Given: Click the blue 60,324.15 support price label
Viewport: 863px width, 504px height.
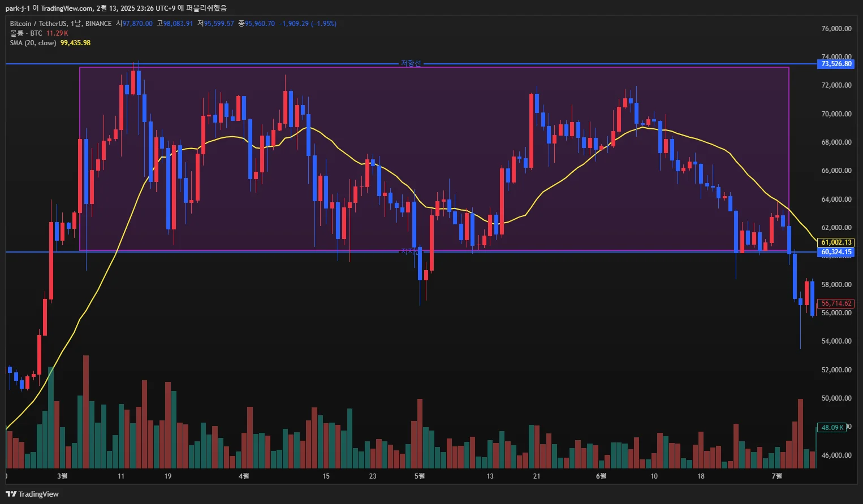Looking at the screenshot, I should tap(836, 252).
